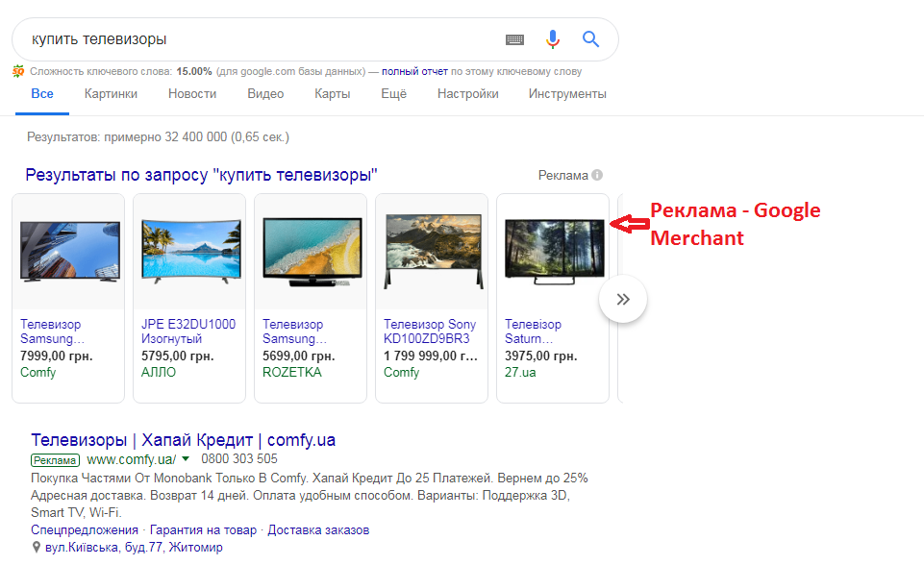
Task: Click the "Спецпредложения" sitelink
Action: [x=85, y=528]
